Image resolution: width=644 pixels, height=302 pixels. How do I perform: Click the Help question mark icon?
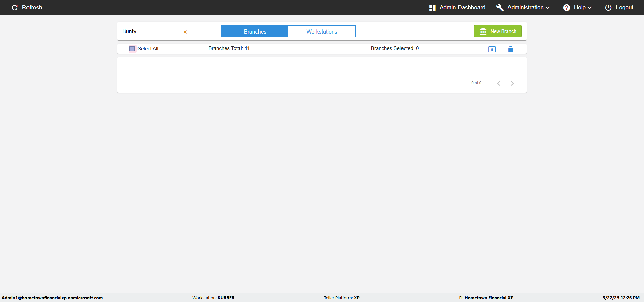[x=567, y=7]
